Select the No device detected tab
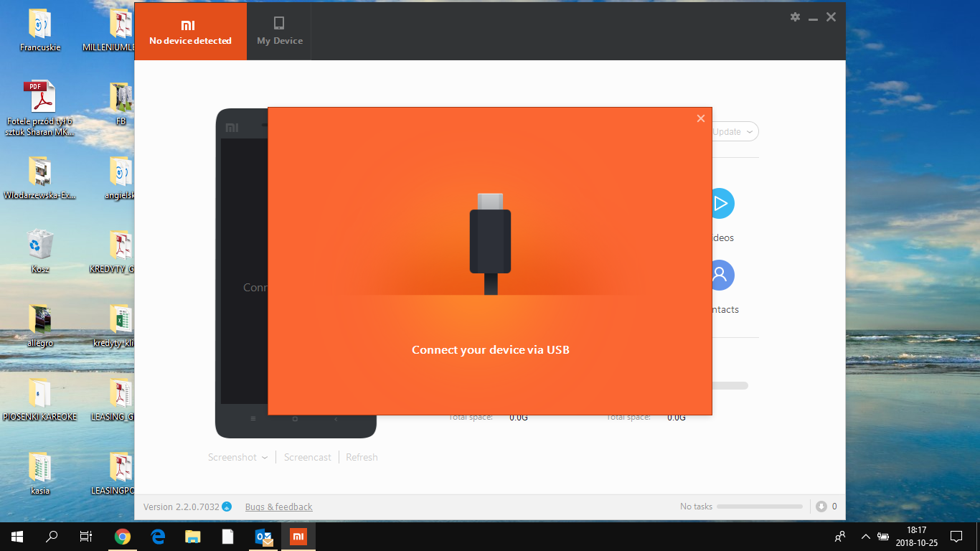Screen dimensions: 980x551 pos(190,32)
